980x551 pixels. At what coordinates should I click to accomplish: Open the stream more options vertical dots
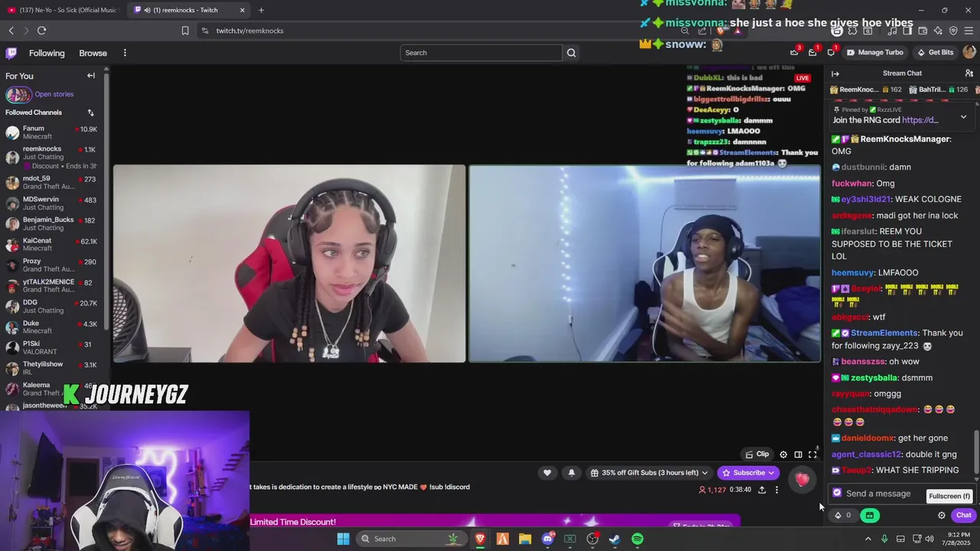(776, 490)
